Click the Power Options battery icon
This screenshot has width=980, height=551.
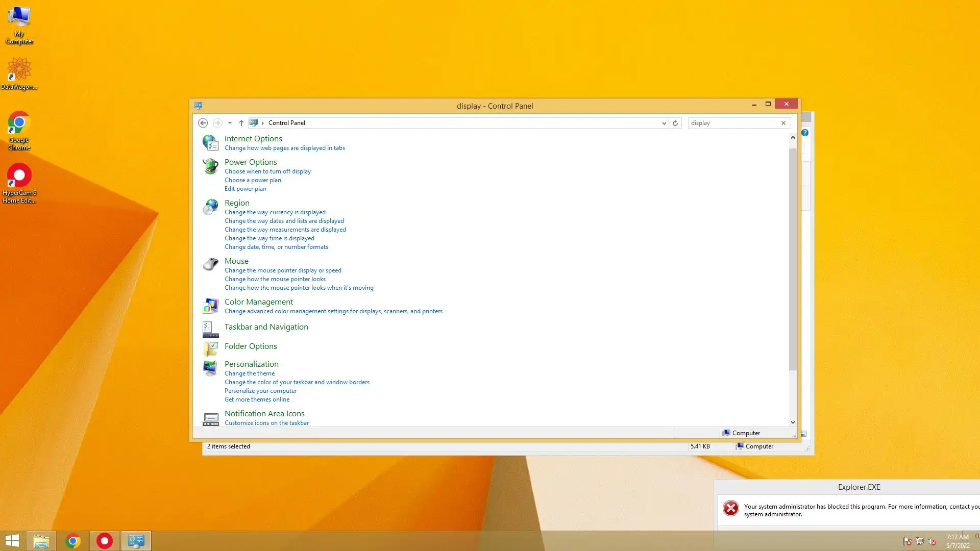(x=210, y=166)
